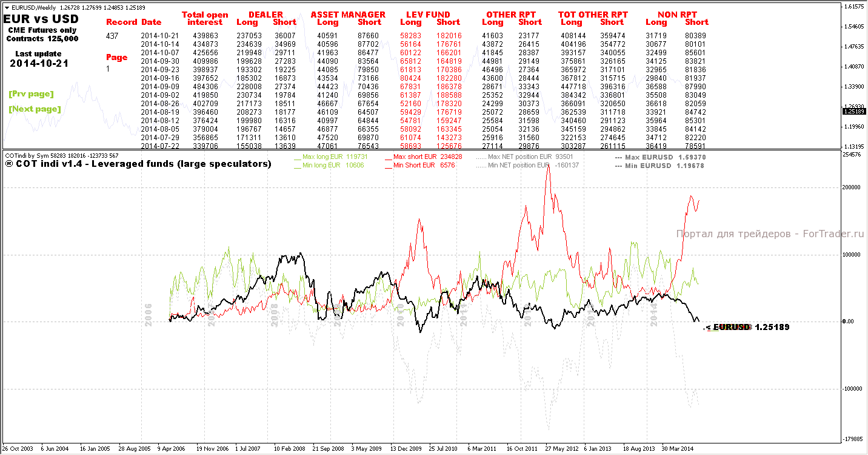
Task: Click the ASSET MANAGER column header
Action: pyautogui.click(x=348, y=15)
